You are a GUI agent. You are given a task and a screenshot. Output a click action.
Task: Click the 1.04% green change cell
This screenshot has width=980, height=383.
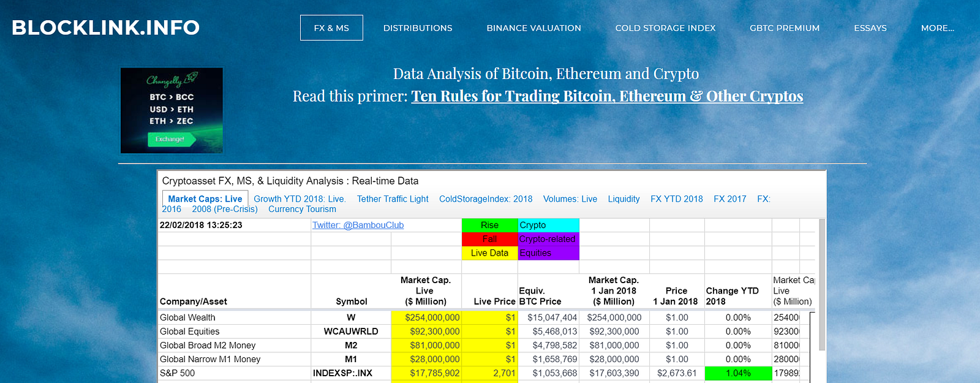tap(738, 373)
